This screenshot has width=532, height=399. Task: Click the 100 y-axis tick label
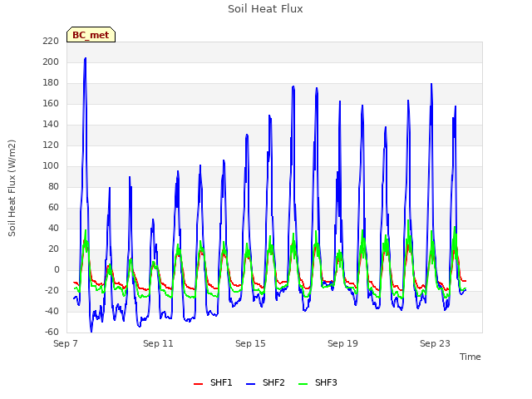pyautogui.click(x=51, y=166)
